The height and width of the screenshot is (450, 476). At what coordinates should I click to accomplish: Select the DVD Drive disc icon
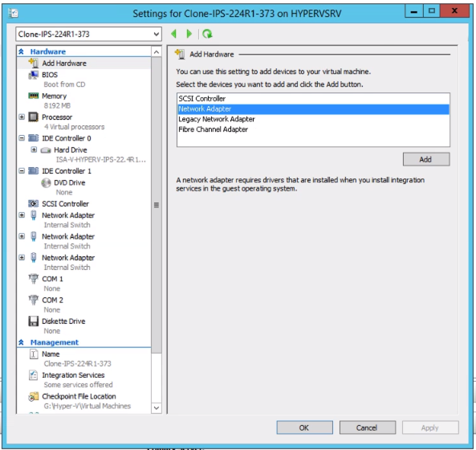pyautogui.click(x=46, y=182)
